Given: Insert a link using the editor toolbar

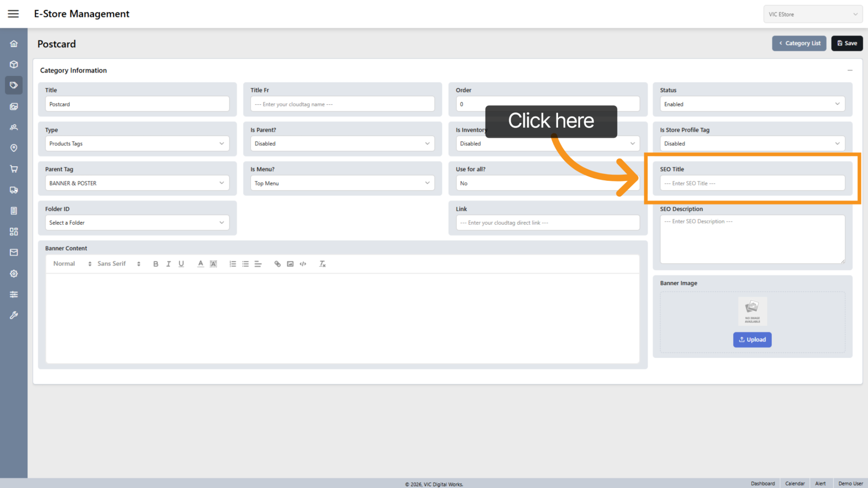Looking at the screenshot, I should click(277, 264).
